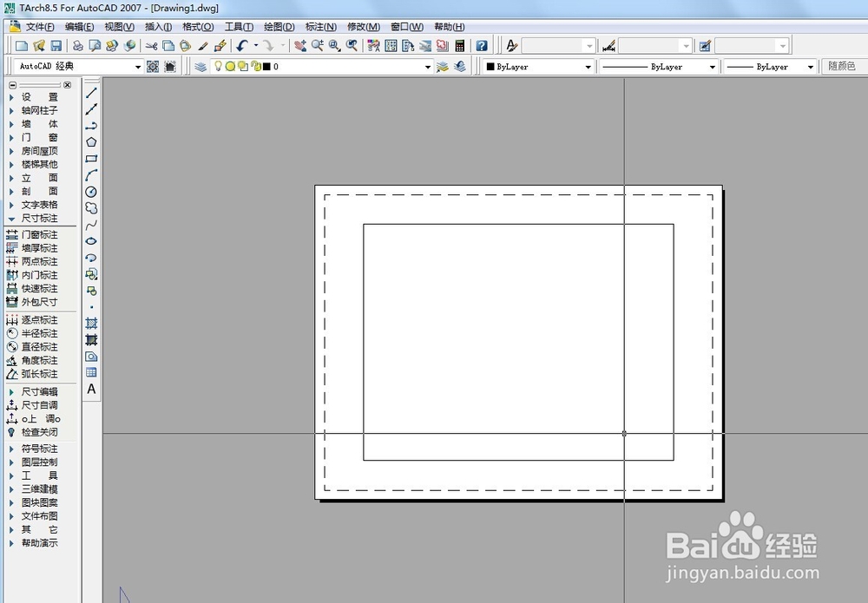The width and height of the screenshot is (868, 603).
Task: Select the Hatch tool
Action: pos(91,323)
